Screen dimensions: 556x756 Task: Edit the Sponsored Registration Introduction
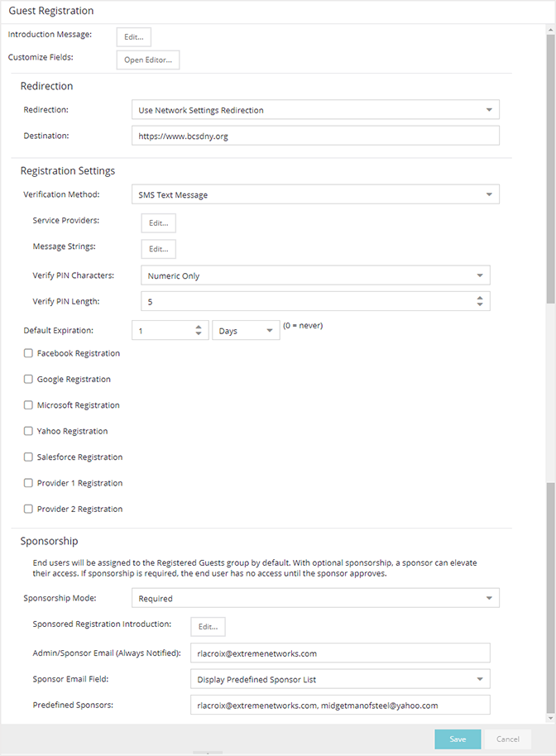tap(208, 626)
